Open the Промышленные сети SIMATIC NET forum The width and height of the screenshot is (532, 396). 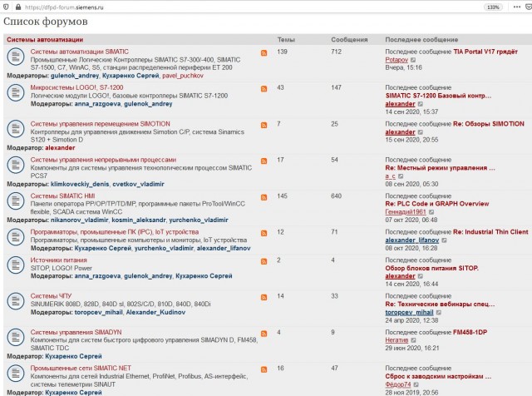(81, 369)
